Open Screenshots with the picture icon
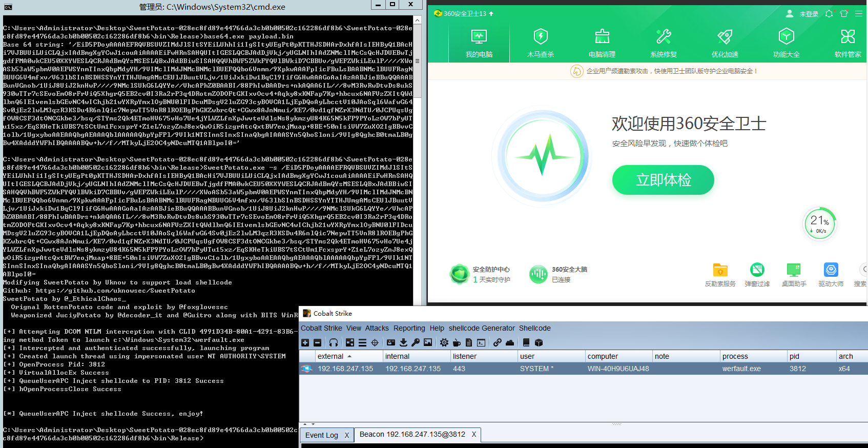Image resolution: width=868 pixels, height=448 pixels. point(428,342)
